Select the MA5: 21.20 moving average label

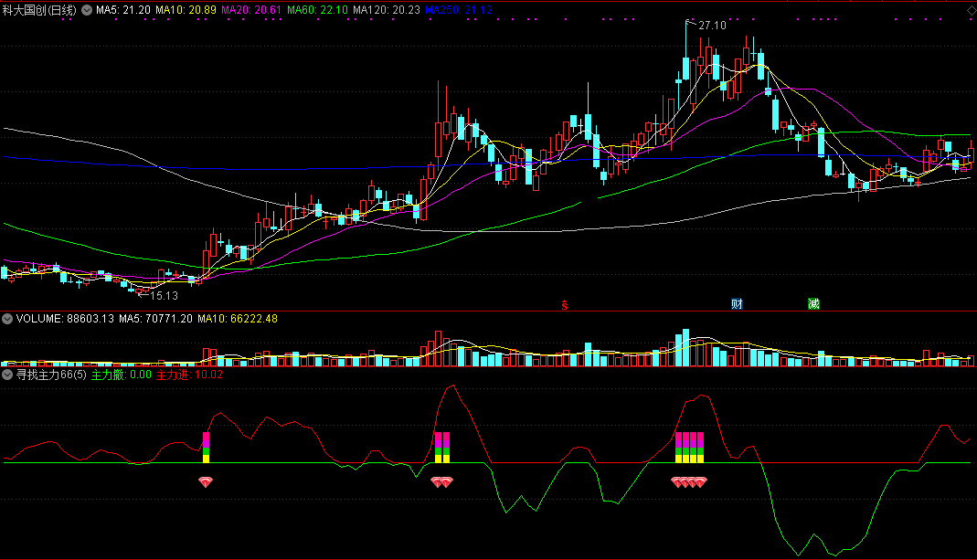point(123,10)
